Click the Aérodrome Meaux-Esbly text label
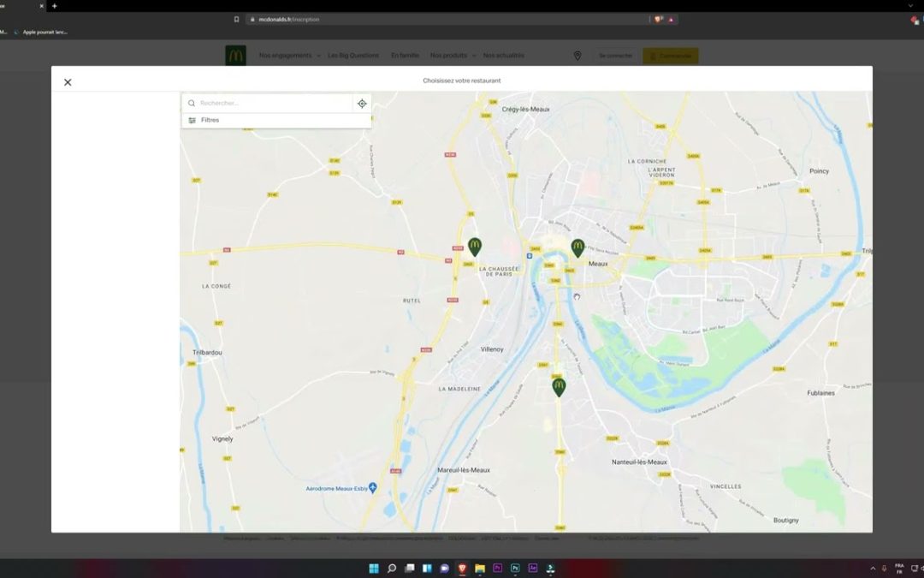 coord(336,488)
